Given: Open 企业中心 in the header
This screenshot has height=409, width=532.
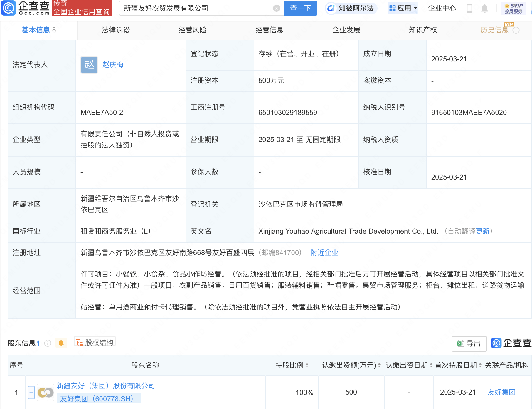Looking at the screenshot, I should pyautogui.click(x=442, y=8).
